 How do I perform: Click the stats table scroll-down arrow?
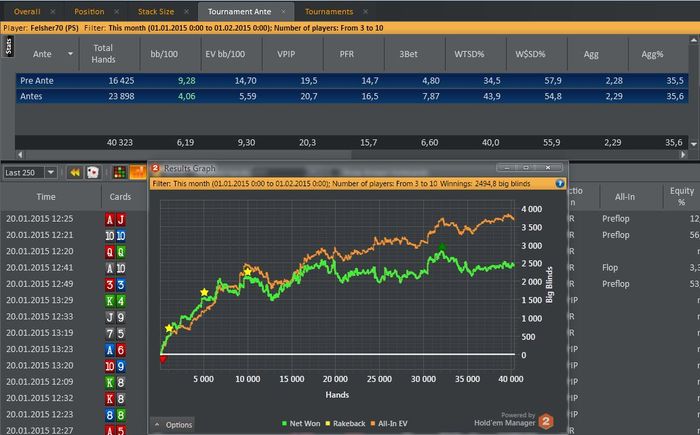(x=694, y=144)
